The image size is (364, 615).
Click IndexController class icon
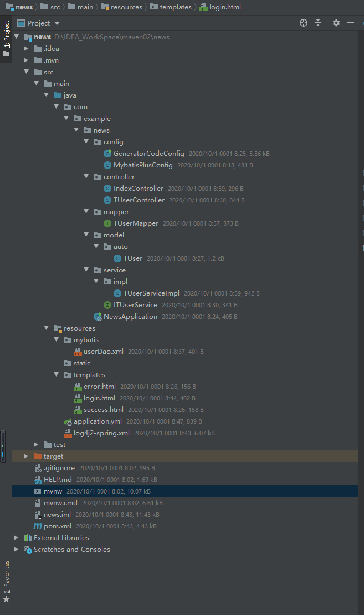point(107,188)
